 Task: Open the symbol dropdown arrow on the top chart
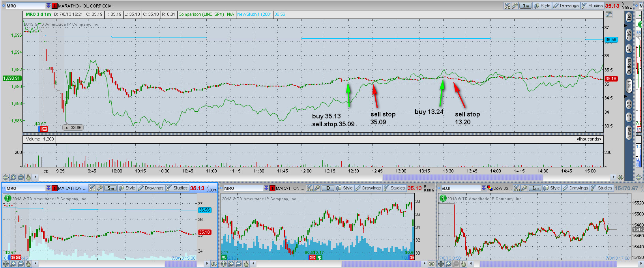click(49, 6)
